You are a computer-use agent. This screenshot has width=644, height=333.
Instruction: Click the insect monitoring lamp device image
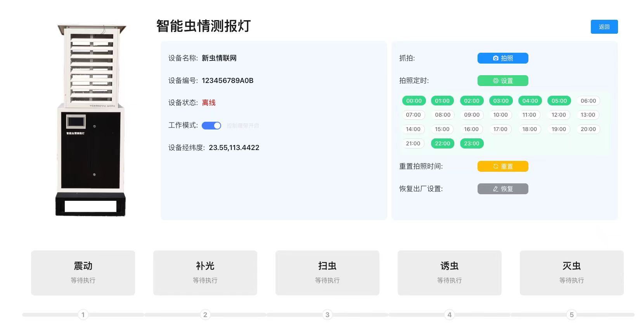[x=91, y=120]
